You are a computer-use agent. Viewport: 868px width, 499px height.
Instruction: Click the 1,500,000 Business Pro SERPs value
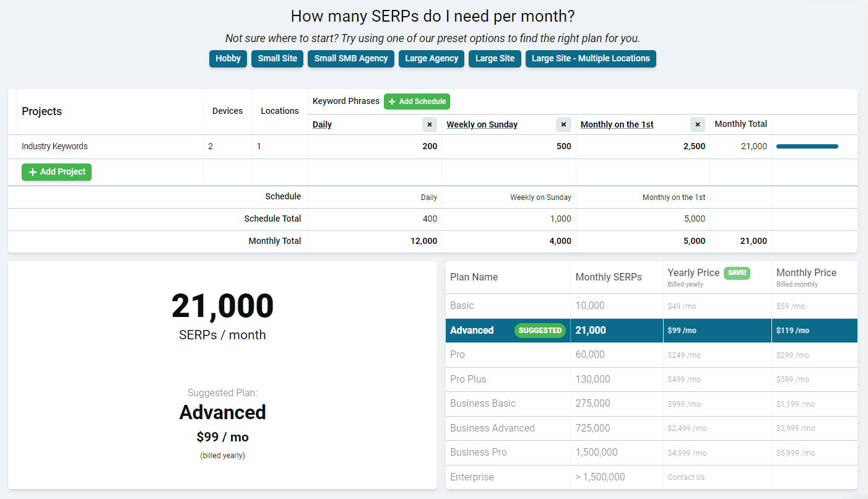click(596, 453)
